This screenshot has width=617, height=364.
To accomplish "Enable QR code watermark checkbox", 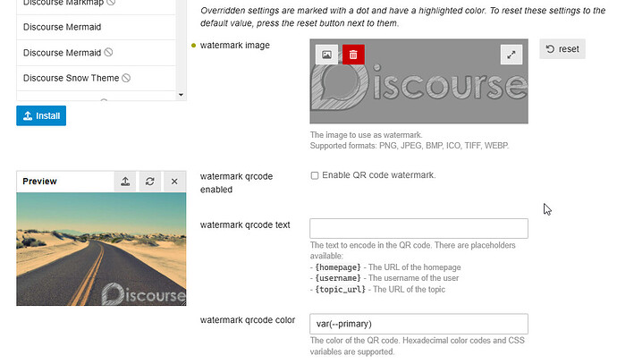I will click(315, 175).
